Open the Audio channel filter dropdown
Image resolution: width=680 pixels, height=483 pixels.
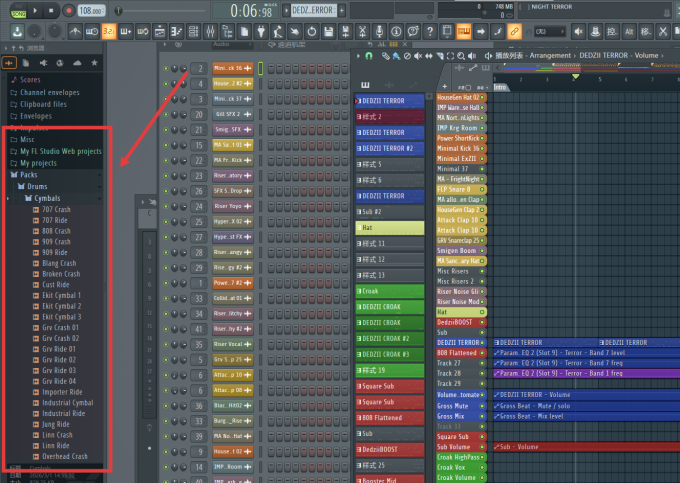(x=232, y=44)
